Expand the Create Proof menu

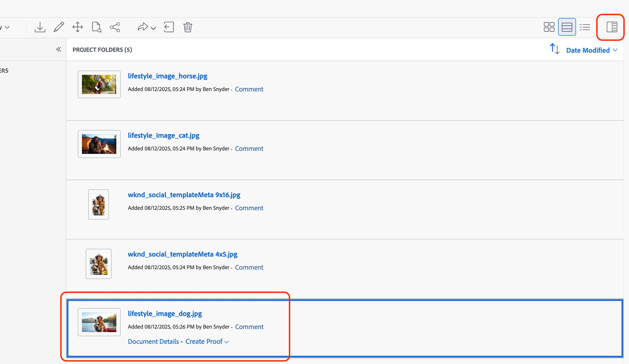[x=207, y=341]
